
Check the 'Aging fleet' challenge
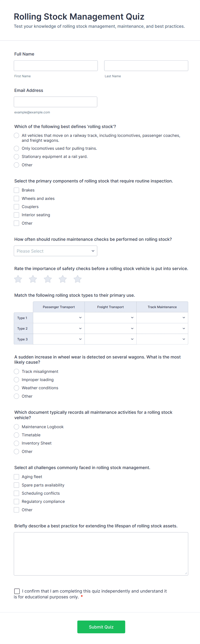tap(16, 477)
